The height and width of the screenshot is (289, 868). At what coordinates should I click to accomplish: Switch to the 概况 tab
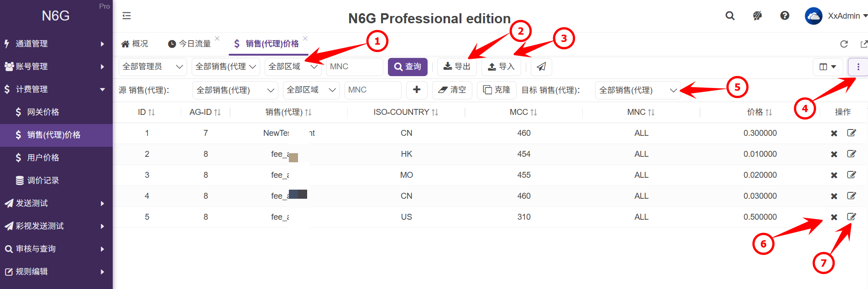tap(135, 44)
